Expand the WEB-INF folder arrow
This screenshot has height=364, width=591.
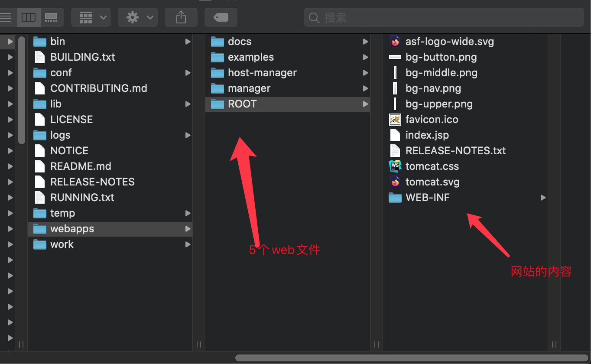(543, 198)
